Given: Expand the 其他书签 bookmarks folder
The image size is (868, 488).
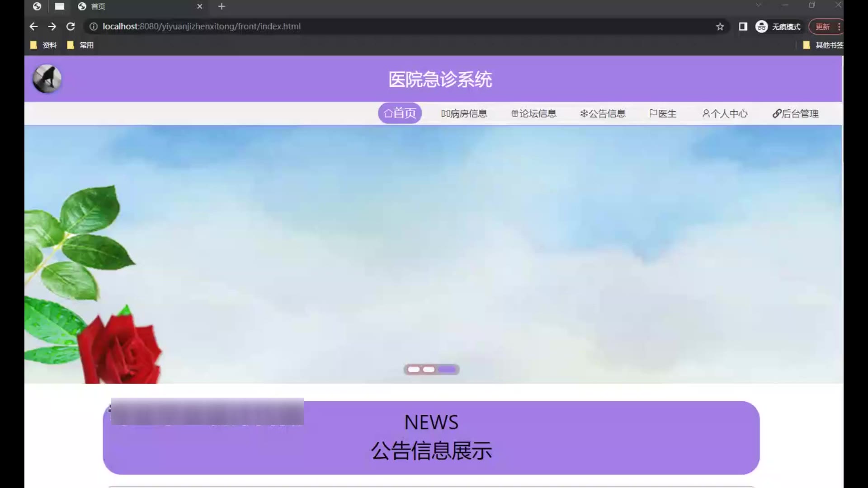Looking at the screenshot, I should pos(823,45).
